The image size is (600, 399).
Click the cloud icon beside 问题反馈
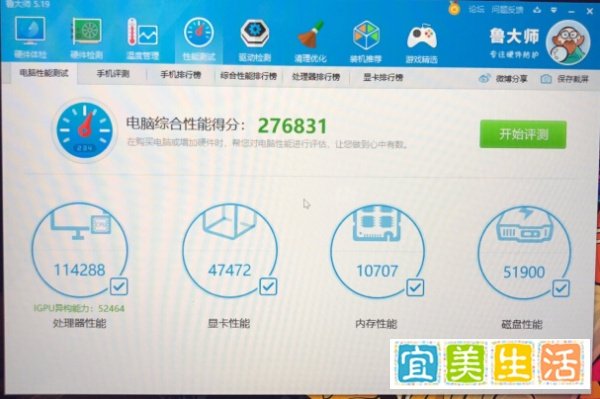point(537,10)
